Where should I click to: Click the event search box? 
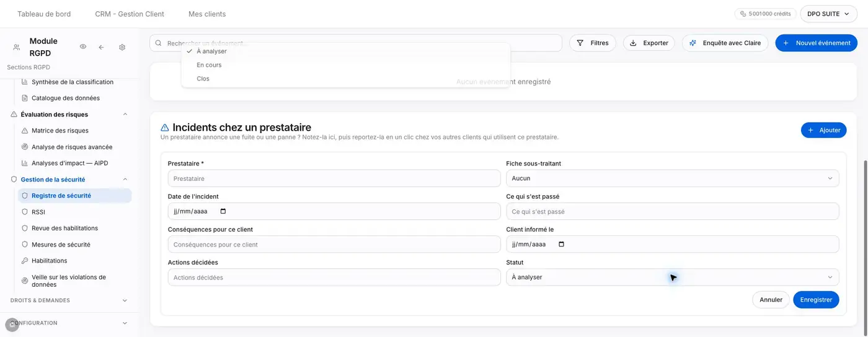point(355,43)
